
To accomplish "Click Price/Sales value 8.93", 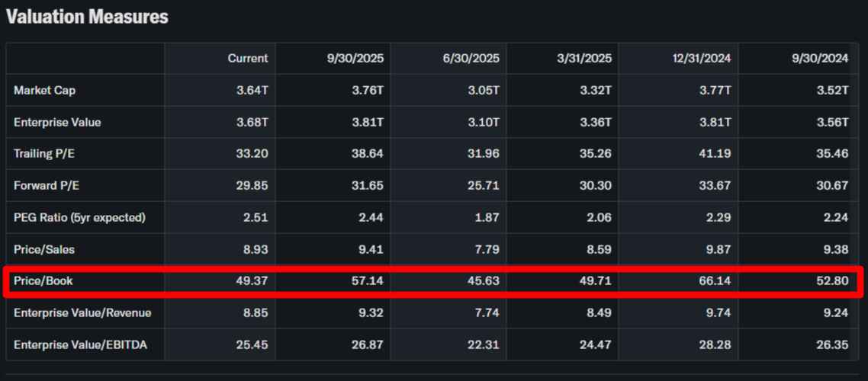I will (x=256, y=249).
